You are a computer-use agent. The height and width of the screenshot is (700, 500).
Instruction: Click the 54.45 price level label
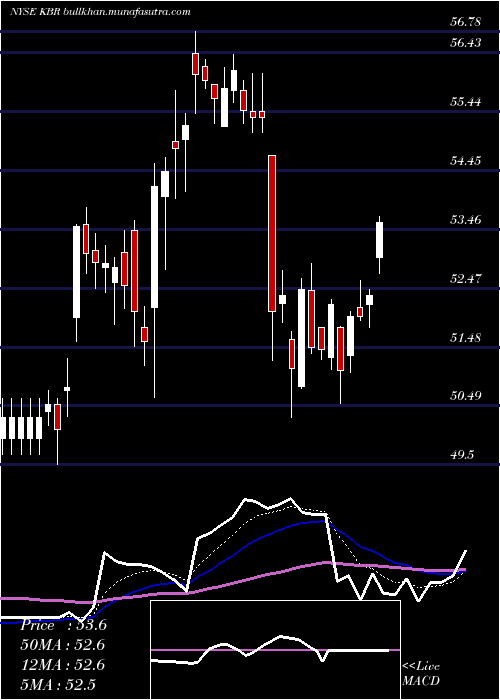465,161
